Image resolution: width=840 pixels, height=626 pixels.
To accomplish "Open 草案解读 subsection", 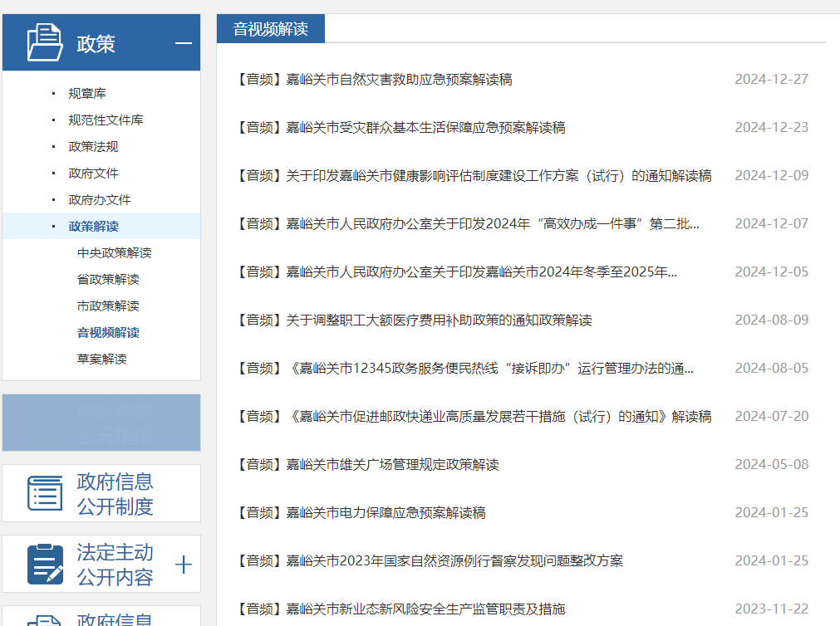I will [x=101, y=359].
